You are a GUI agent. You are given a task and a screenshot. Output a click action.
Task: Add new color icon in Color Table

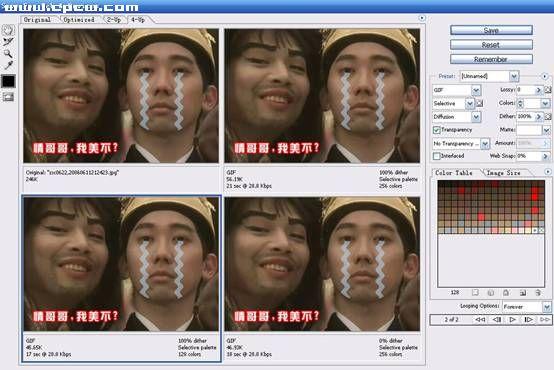tap(523, 293)
